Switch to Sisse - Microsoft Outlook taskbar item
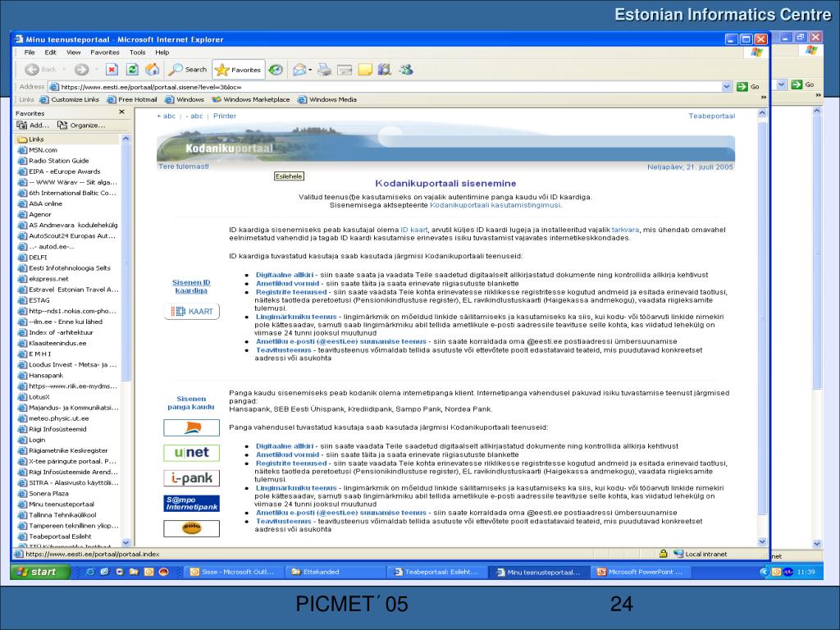The height and width of the screenshot is (630, 840). (232, 572)
